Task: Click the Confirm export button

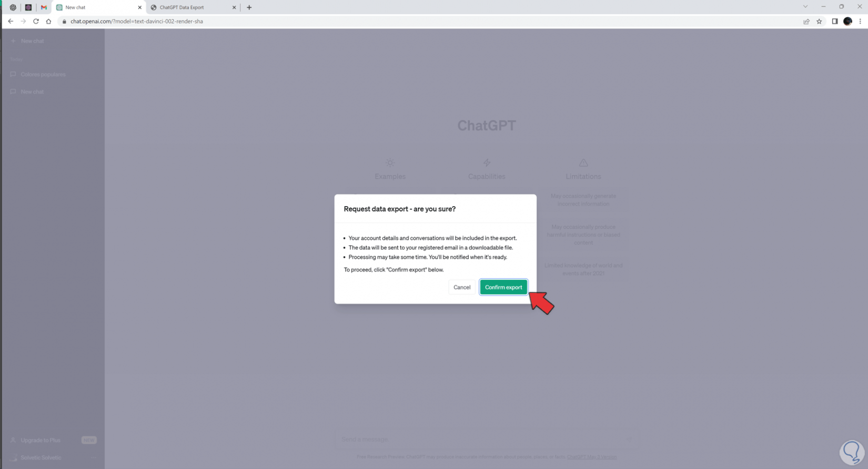Action: pos(503,287)
